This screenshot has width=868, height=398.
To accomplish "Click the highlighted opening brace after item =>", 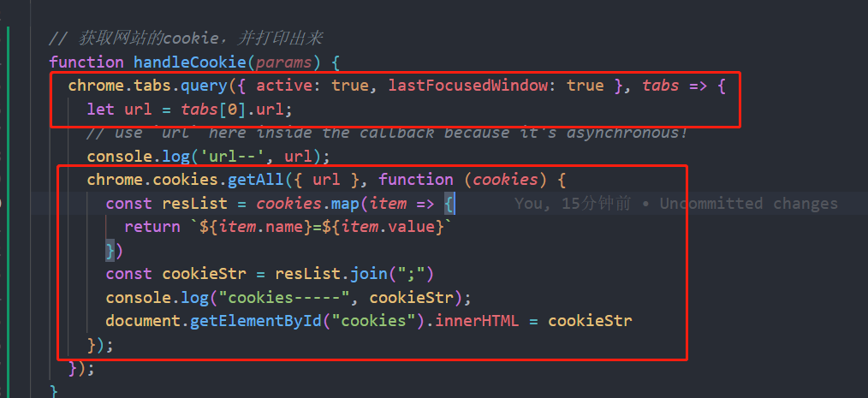I will pos(449,204).
